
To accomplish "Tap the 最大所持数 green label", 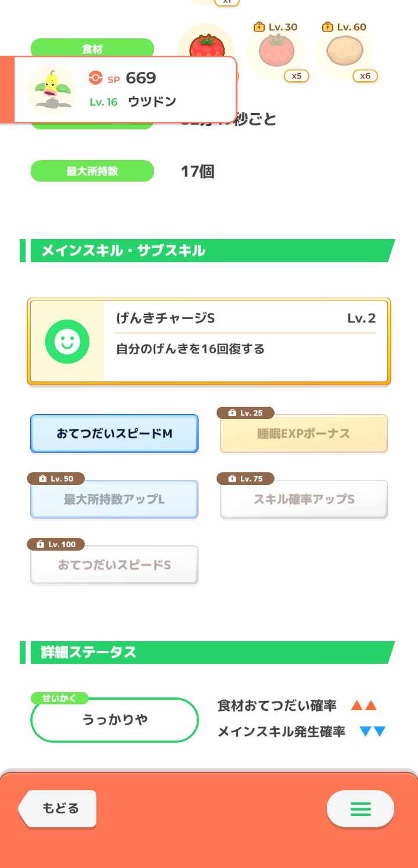I will tap(92, 171).
